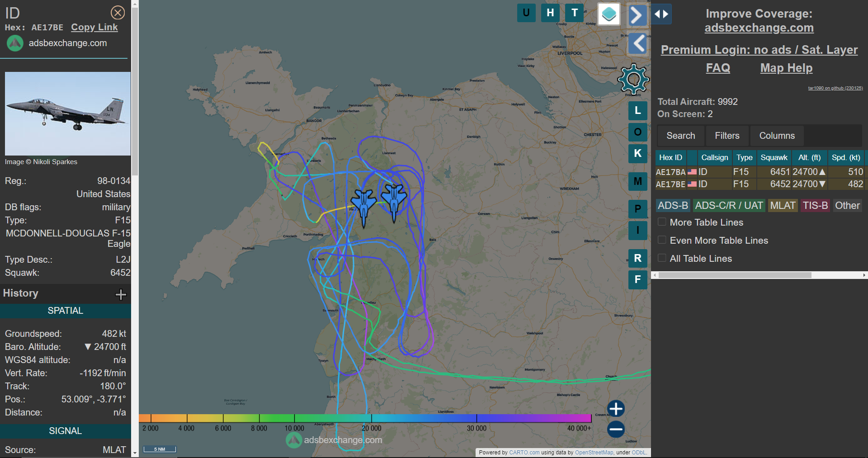The height and width of the screenshot is (458, 868).
Task: Close the aircraft info panel
Action: [x=118, y=13]
